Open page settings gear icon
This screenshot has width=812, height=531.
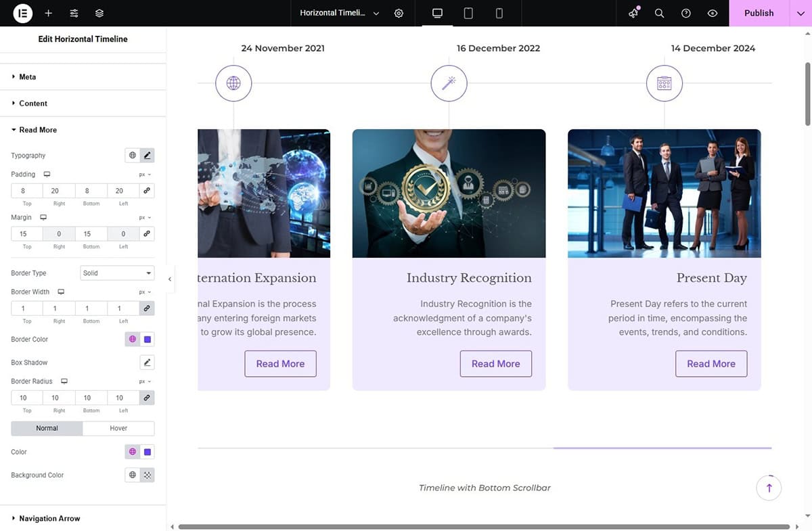[x=399, y=13]
